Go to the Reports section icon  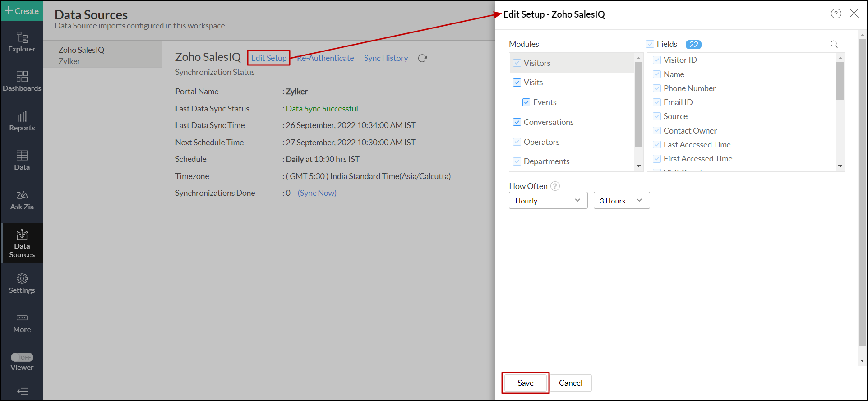(x=22, y=121)
